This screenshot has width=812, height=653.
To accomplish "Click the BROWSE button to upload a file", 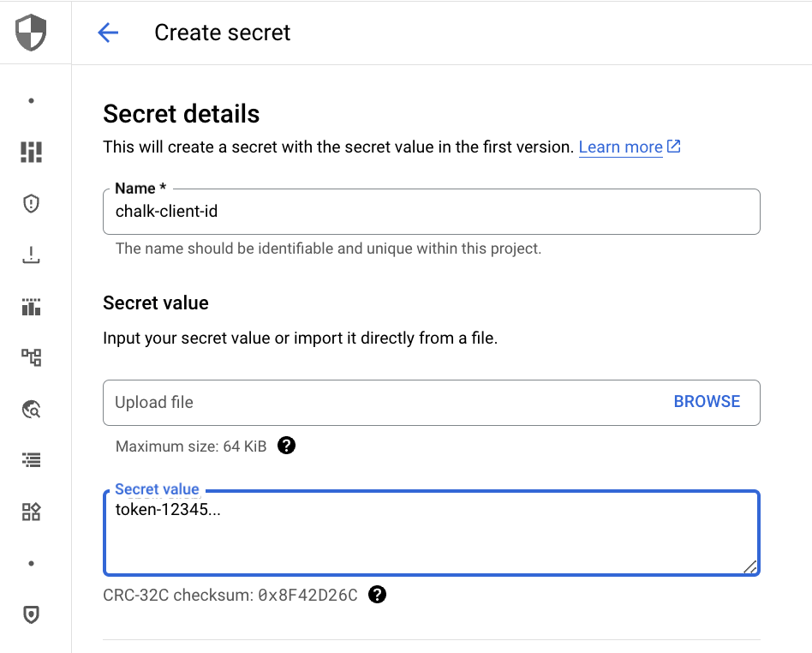I will (707, 401).
